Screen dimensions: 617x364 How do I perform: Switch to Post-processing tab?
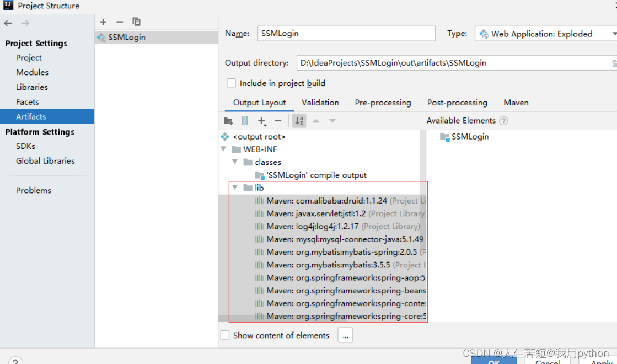click(457, 103)
